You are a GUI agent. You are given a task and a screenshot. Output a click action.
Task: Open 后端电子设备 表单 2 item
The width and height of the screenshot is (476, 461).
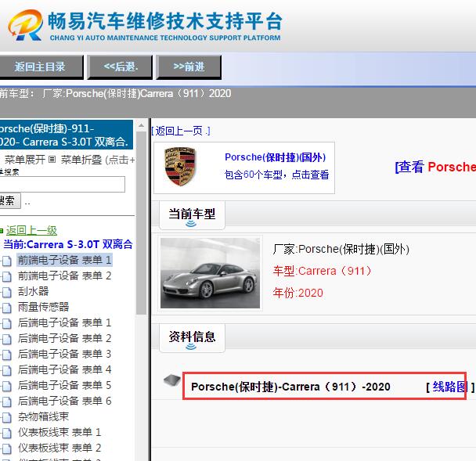tap(64, 338)
